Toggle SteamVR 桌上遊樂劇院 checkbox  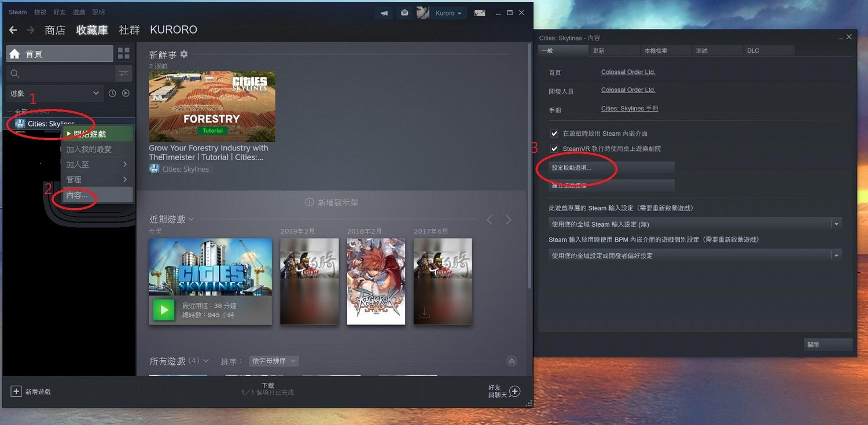point(554,149)
